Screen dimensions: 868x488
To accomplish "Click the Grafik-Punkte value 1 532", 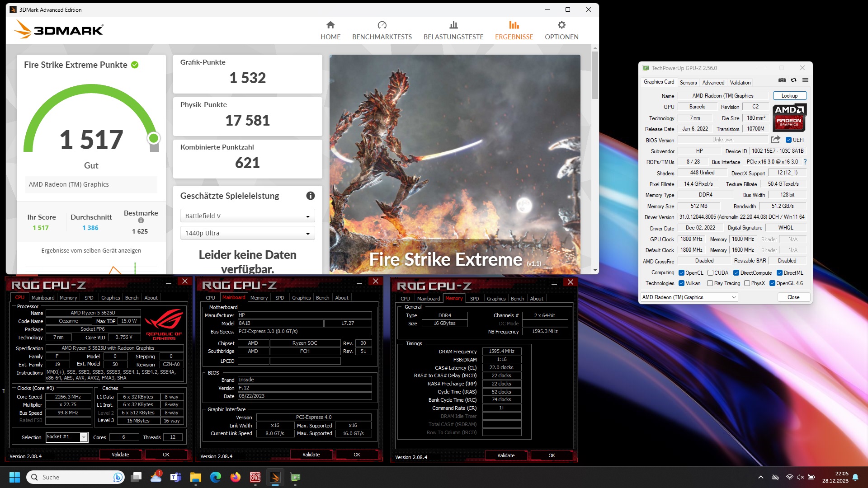I will tap(248, 78).
